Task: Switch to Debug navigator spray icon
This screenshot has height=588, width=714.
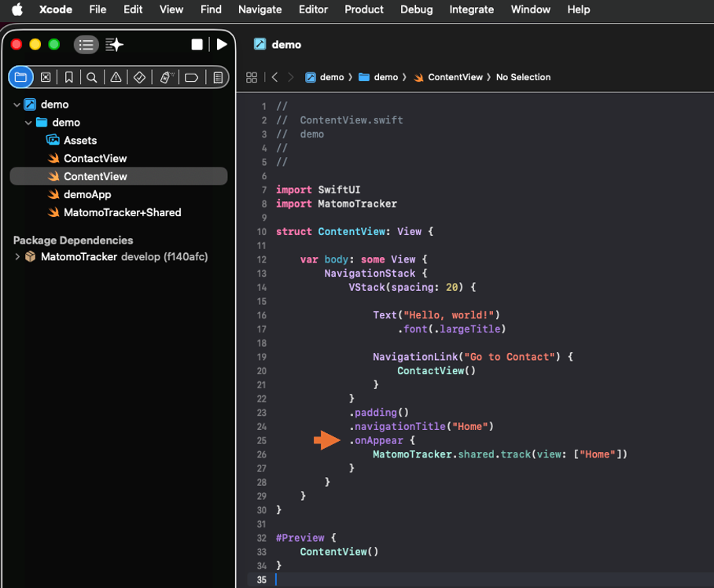Action: pyautogui.click(x=167, y=77)
